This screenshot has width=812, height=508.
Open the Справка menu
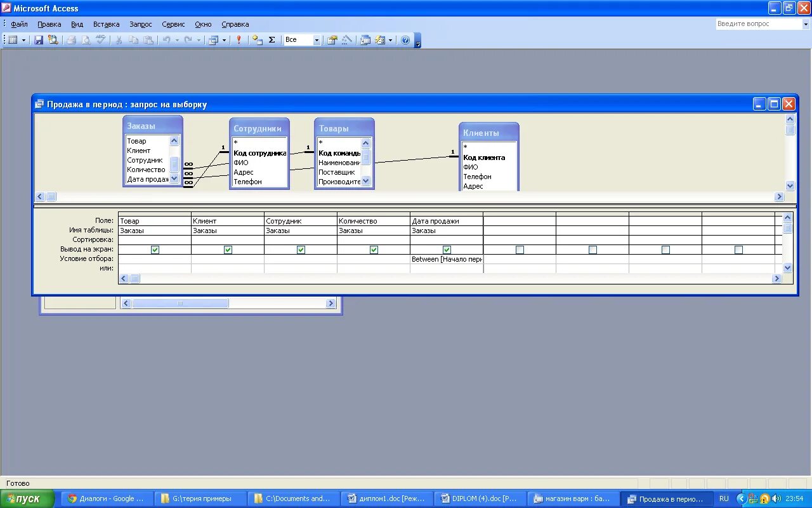coord(235,24)
